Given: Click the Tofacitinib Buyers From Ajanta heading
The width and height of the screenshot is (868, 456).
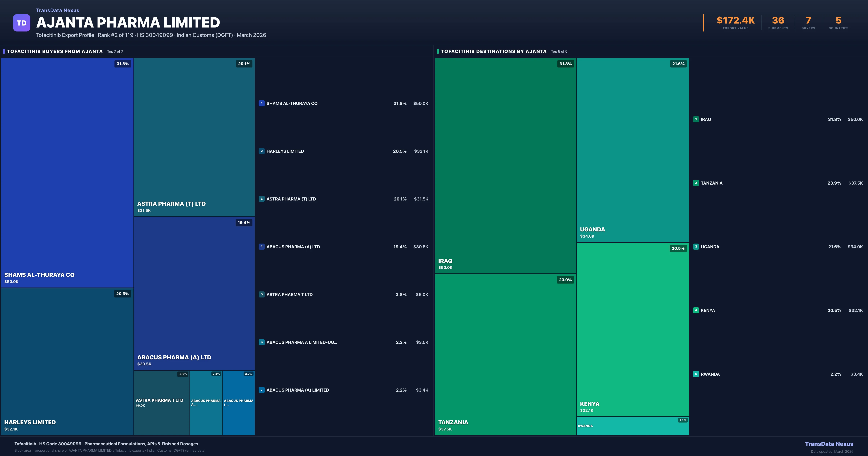Looking at the screenshot, I should [55, 51].
